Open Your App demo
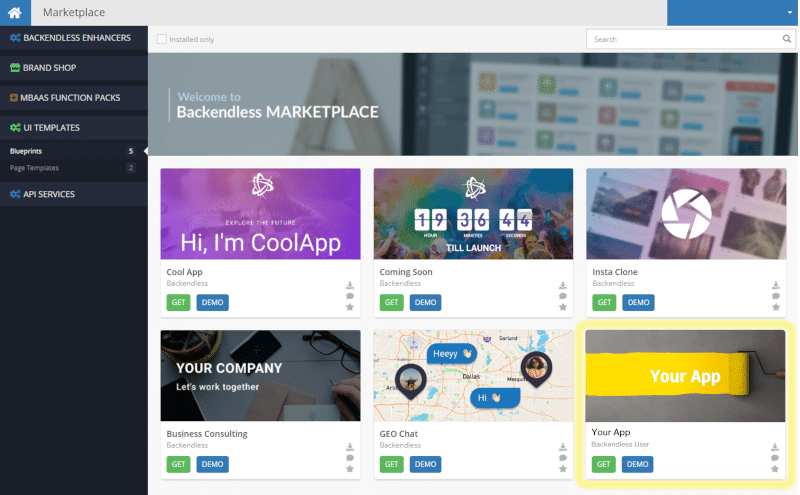The width and height of the screenshot is (800, 495). tap(637, 464)
